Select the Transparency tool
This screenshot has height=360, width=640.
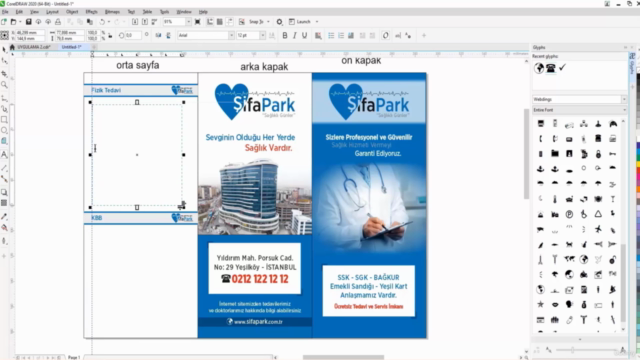[x=4, y=203]
